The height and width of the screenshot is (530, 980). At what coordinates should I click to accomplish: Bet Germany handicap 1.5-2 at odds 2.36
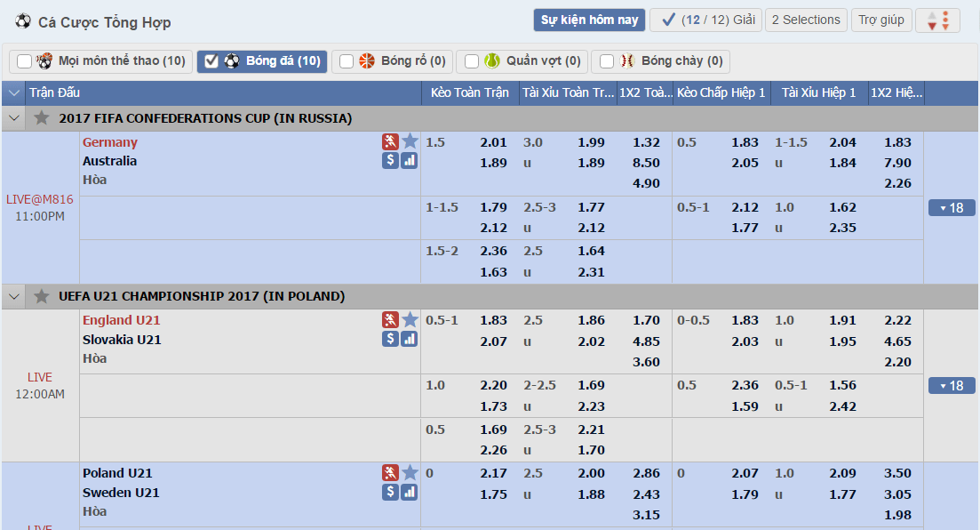click(493, 251)
